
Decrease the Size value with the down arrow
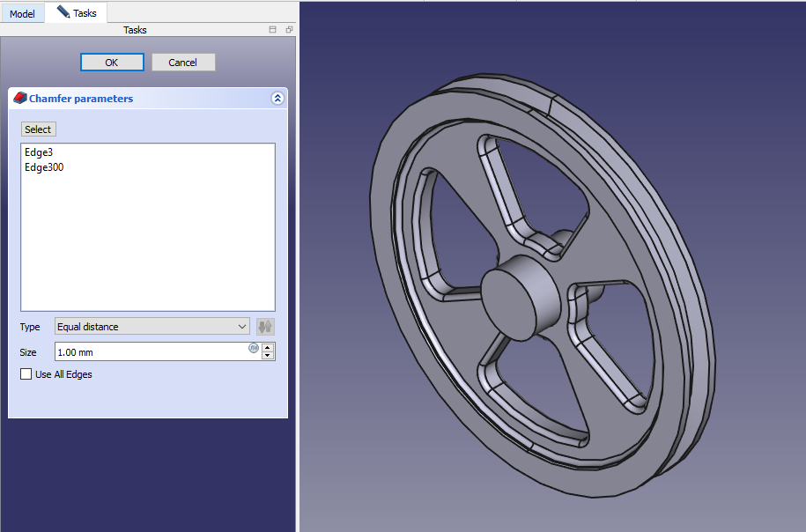pos(269,356)
